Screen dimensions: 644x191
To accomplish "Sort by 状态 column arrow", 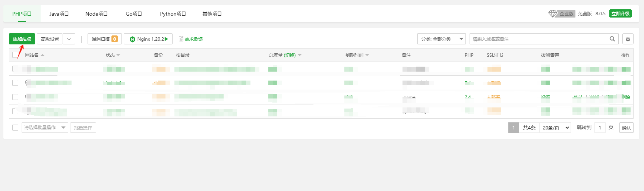I will click(118, 55).
